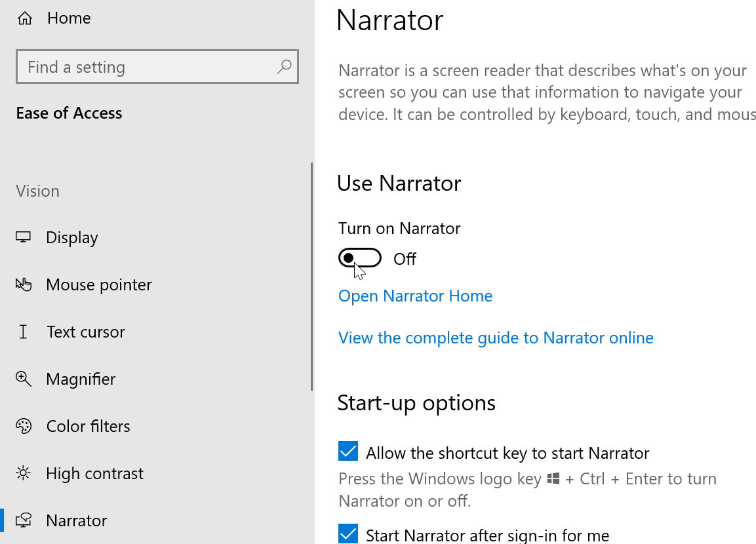Uncheck Start Narrator after sign-in for me
Viewport: 756px width, 544px height.
coord(348,534)
